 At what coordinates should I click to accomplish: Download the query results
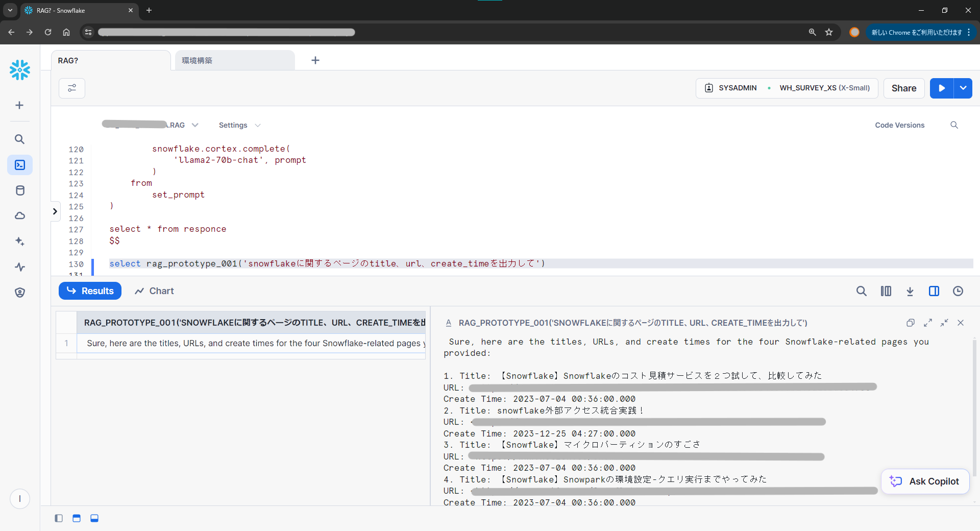point(910,291)
